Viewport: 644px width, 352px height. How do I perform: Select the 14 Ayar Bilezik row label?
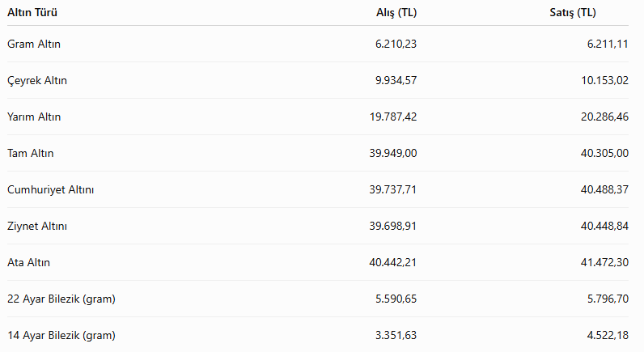point(61,336)
